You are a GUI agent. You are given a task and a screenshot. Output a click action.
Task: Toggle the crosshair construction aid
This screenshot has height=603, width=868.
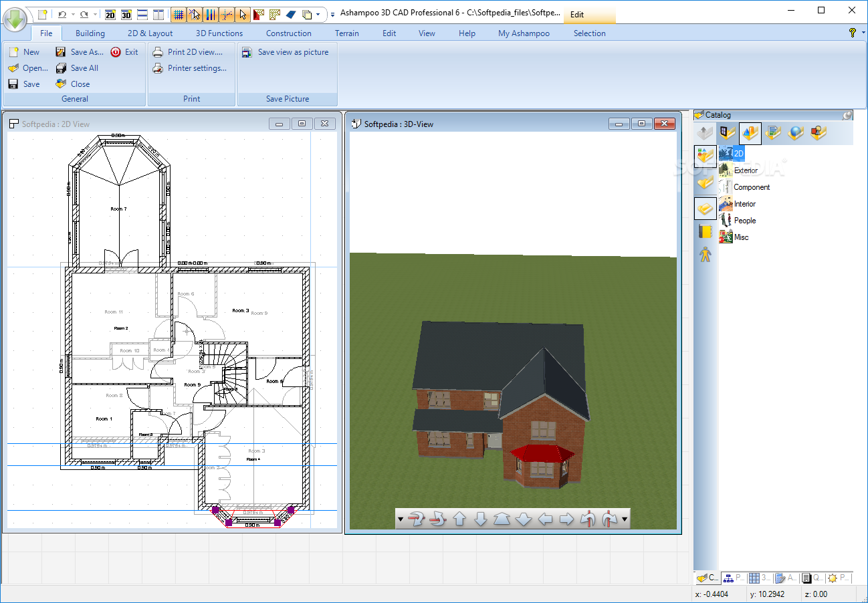click(x=227, y=14)
